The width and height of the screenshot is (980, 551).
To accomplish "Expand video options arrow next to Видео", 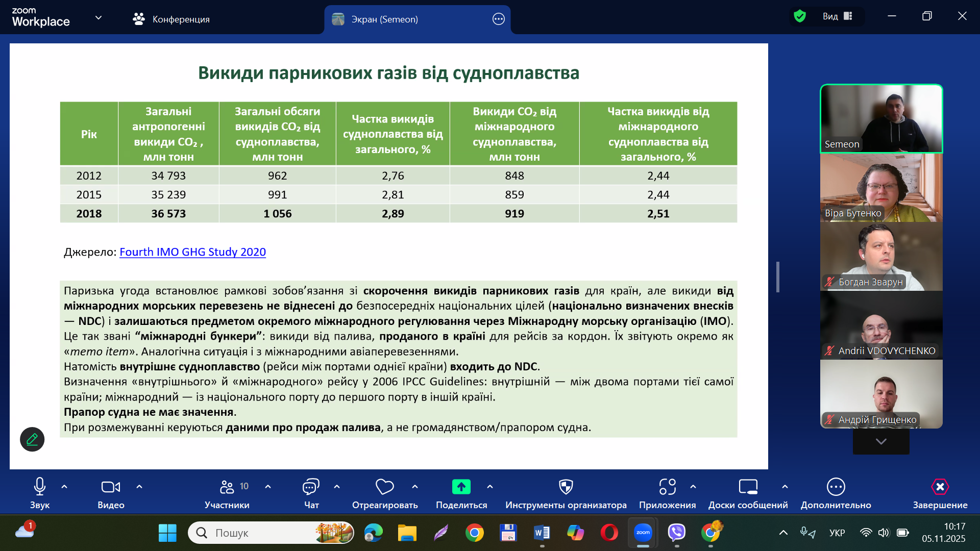I will pyautogui.click(x=139, y=487).
